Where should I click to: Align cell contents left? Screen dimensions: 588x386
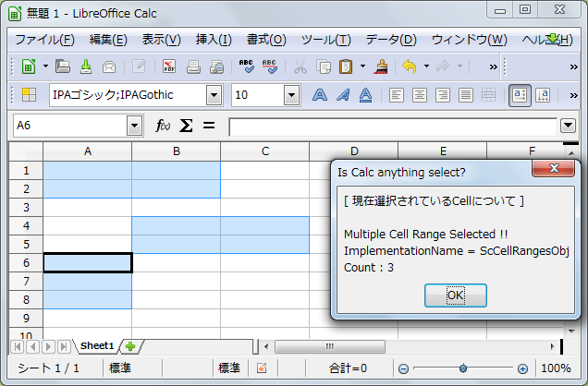pyautogui.click(x=397, y=95)
